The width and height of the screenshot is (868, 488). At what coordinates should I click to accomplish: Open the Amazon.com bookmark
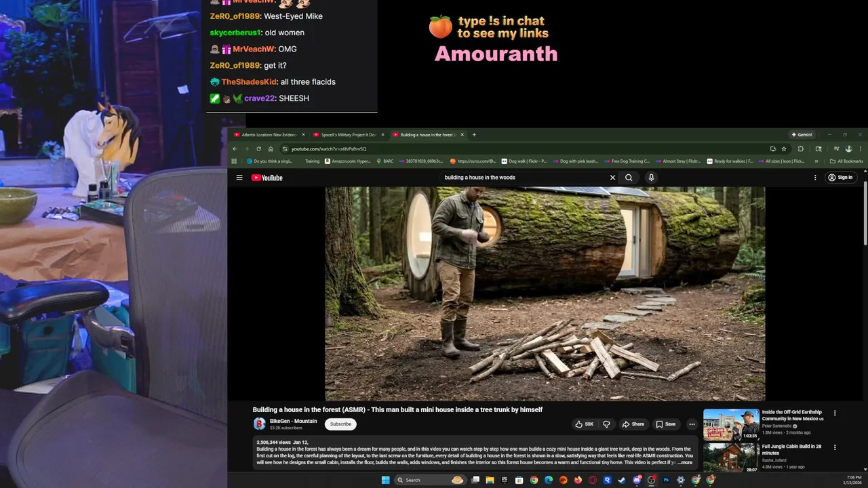point(347,161)
